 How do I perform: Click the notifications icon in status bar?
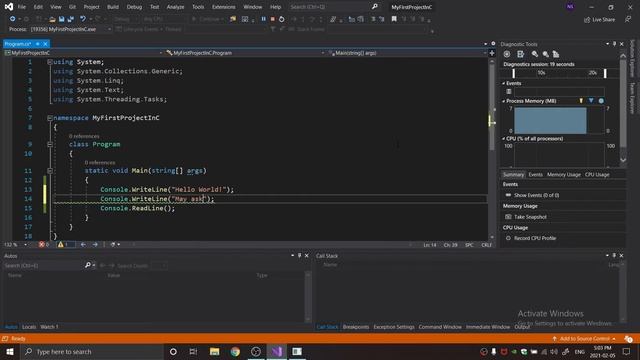coord(628,339)
